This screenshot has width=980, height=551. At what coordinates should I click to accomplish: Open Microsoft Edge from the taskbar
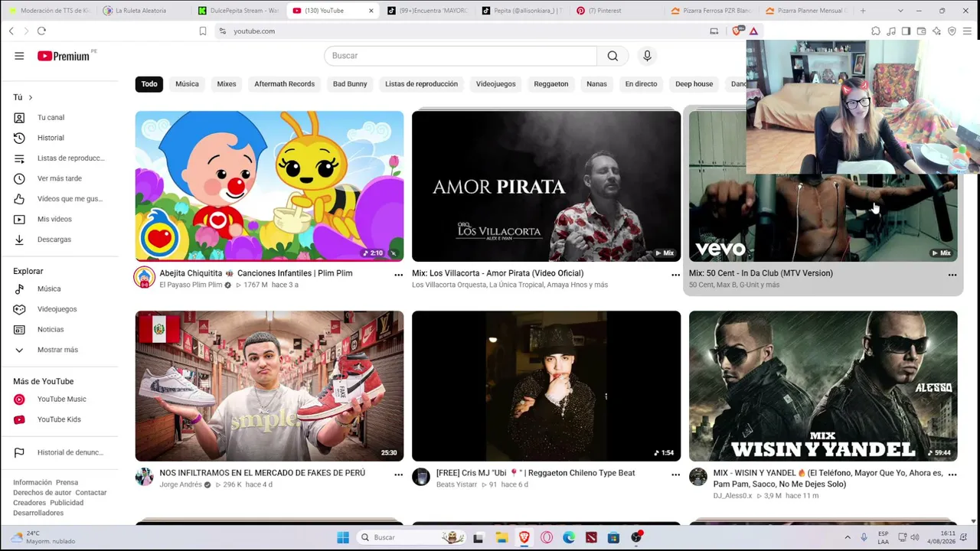(x=569, y=537)
